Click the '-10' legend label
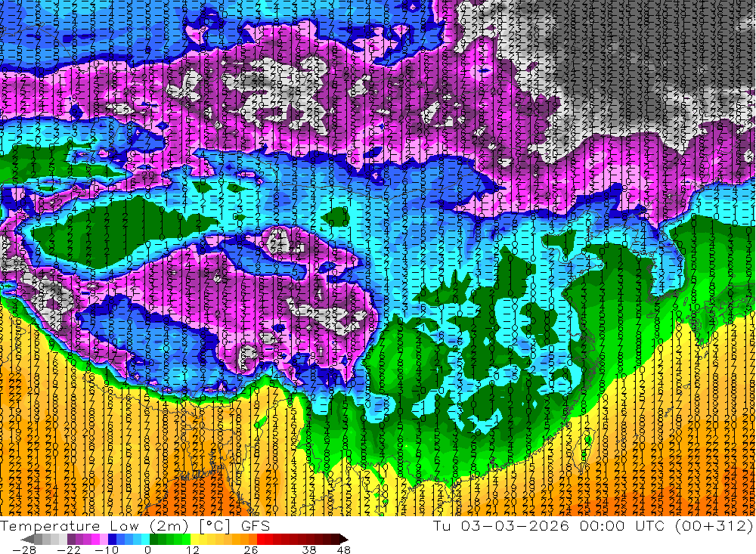 [x=107, y=549]
